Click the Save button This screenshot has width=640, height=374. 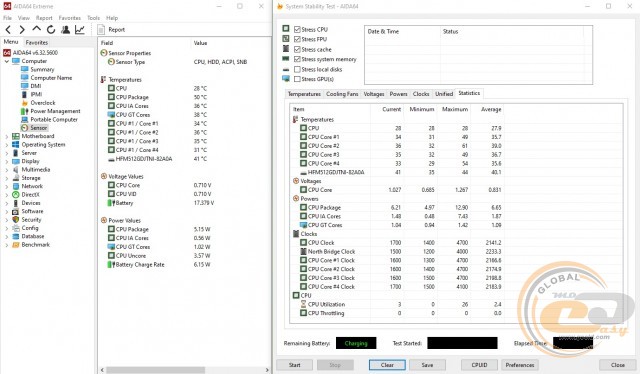[427, 365]
